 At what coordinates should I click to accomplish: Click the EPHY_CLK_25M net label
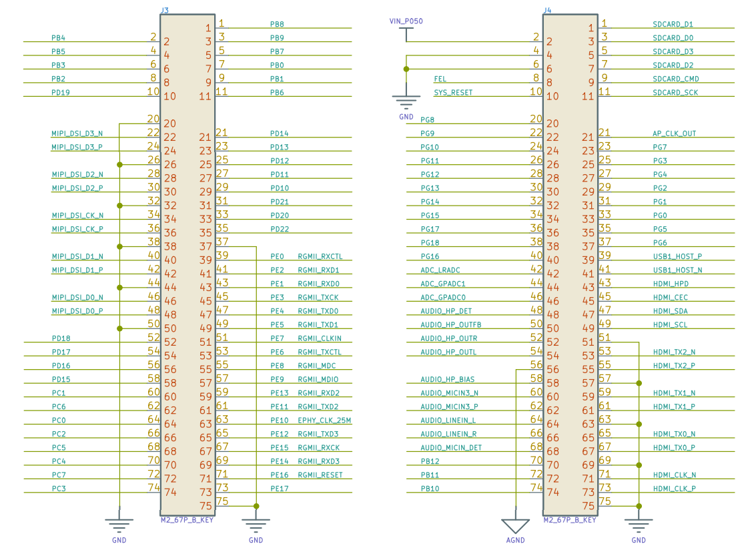click(324, 421)
